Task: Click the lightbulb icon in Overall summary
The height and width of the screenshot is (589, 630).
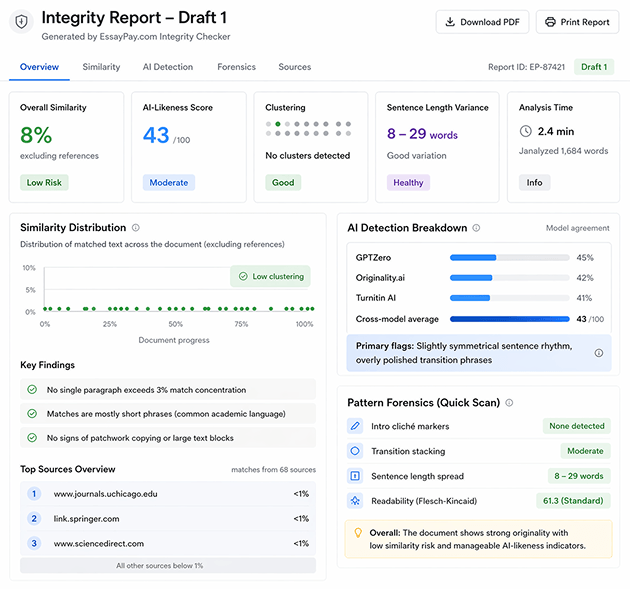Action: 358,533
